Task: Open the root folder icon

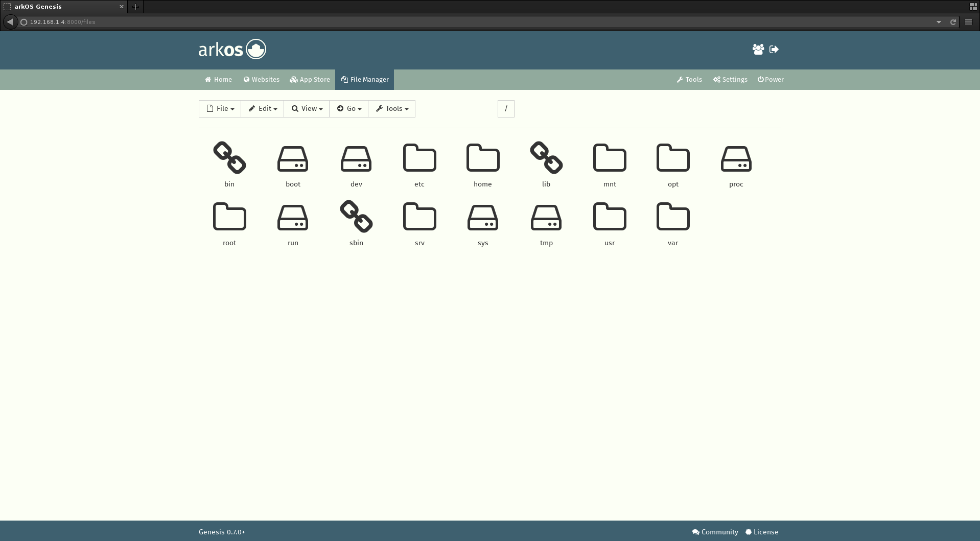Action: click(x=229, y=217)
